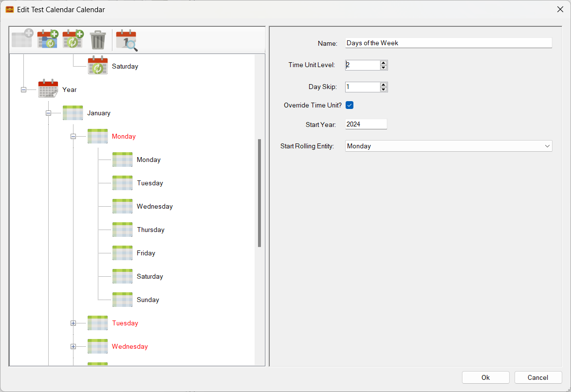Increase Time Unit Level with up arrow

click(384, 63)
